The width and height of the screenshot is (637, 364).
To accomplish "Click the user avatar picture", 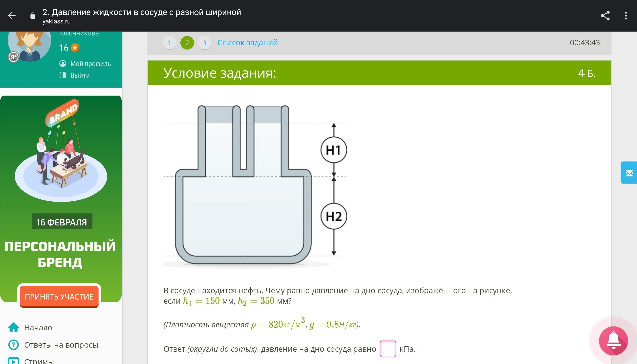I will click(30, 45).
